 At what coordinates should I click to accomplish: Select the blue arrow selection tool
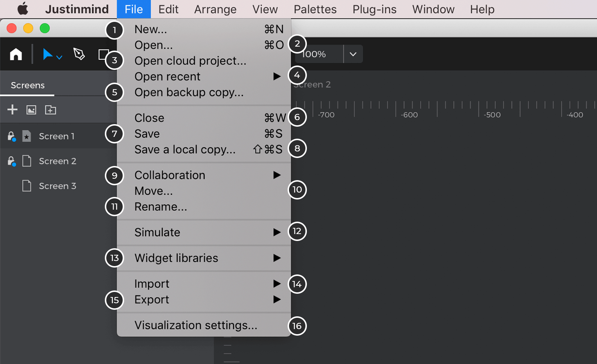tap(47, 54)
